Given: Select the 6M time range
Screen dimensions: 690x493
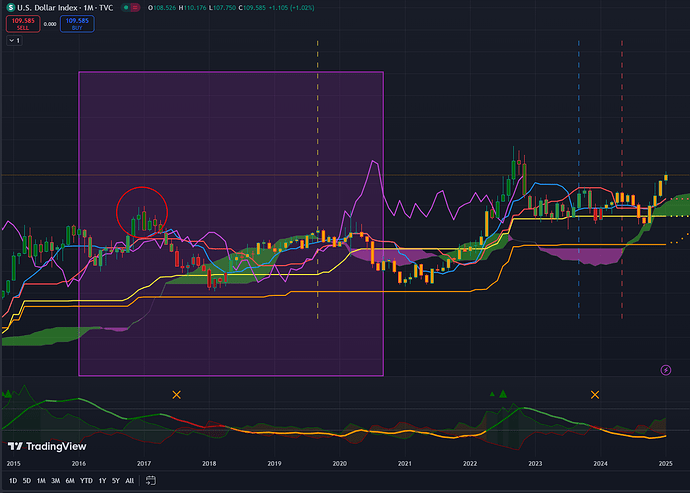Looking at the screenshot, I should click(70, 481).
